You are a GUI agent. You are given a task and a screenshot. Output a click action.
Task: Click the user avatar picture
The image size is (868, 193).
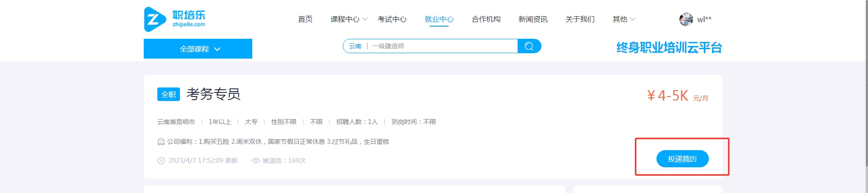coord(686,19)
